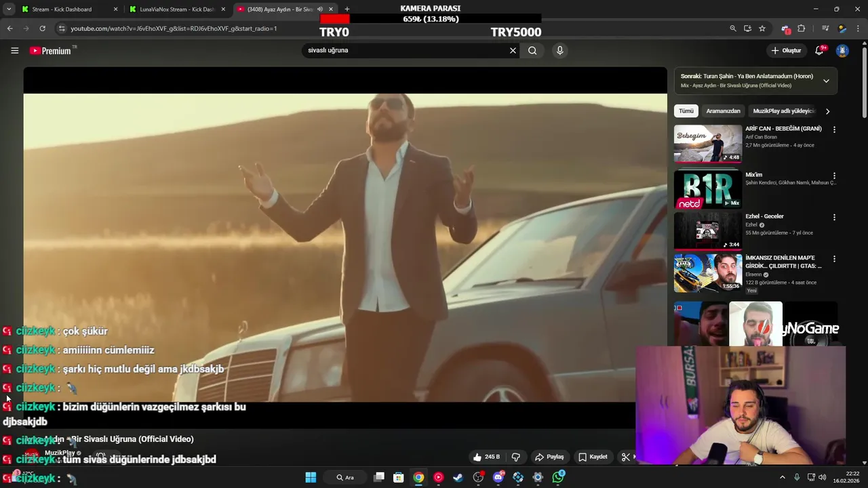Open Steam from the taskbar
Viewport: 868px width, 488px height.
458,477
